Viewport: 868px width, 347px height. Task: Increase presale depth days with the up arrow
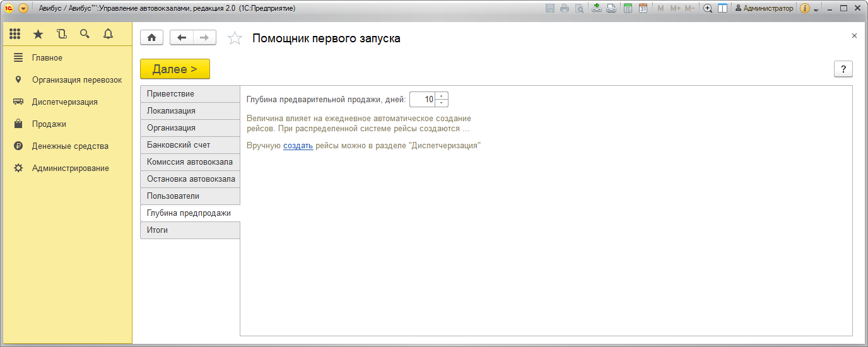click(x=442, y=96)
